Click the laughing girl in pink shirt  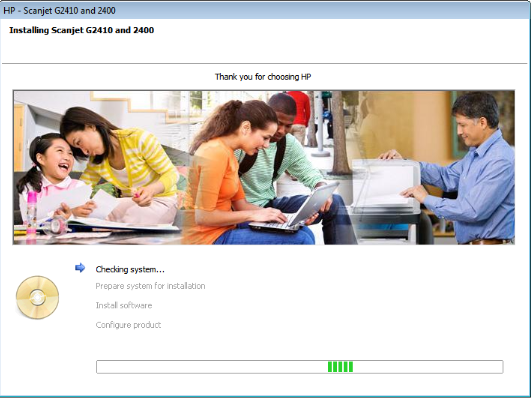[x=51, y=176]
